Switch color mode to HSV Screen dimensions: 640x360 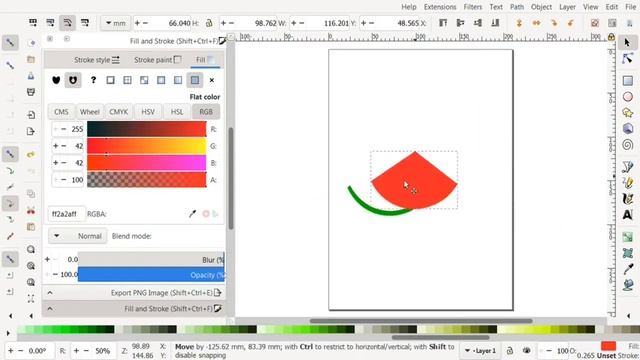coord(148,111)
